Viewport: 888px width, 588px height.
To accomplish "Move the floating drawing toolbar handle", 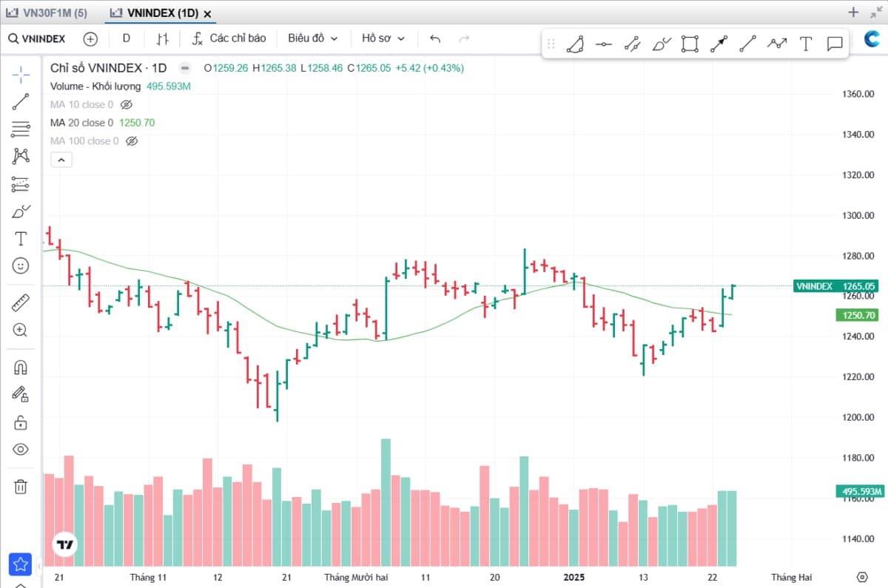I will tap(551, 44).
